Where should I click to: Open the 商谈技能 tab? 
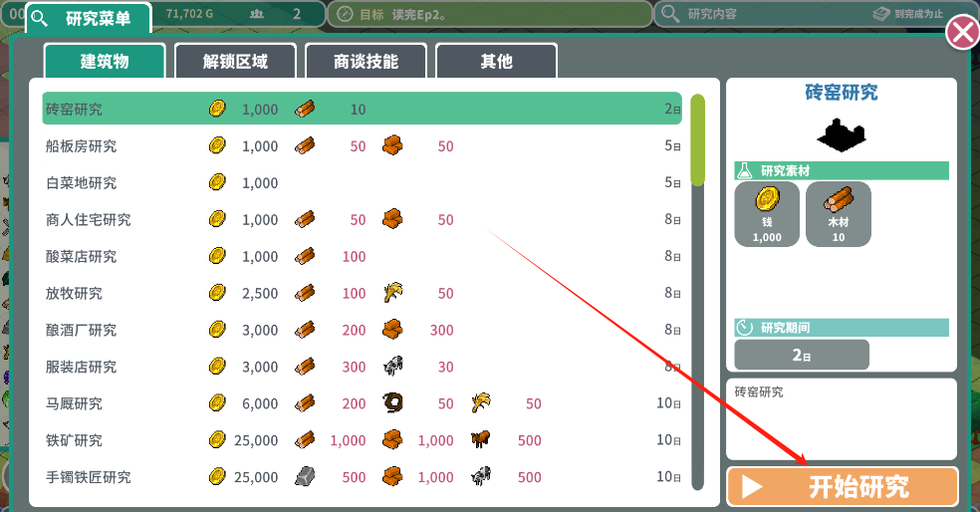coord(366,61)
